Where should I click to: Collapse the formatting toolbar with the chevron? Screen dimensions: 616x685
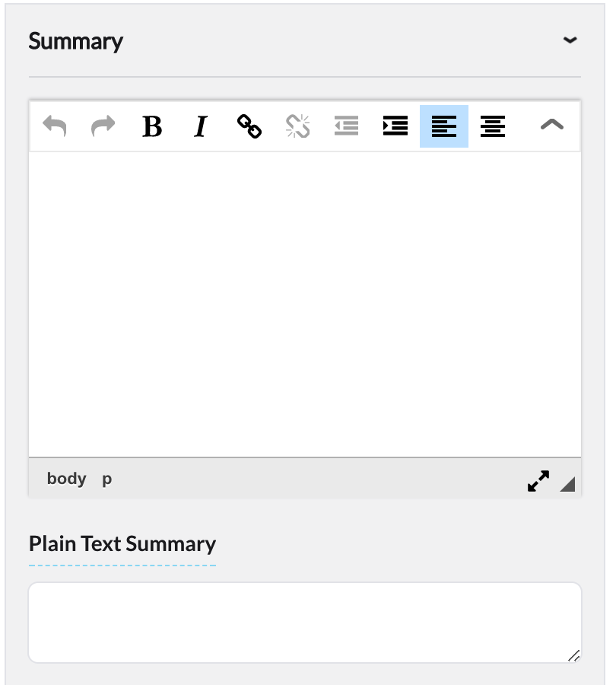(x=551, y=126)
